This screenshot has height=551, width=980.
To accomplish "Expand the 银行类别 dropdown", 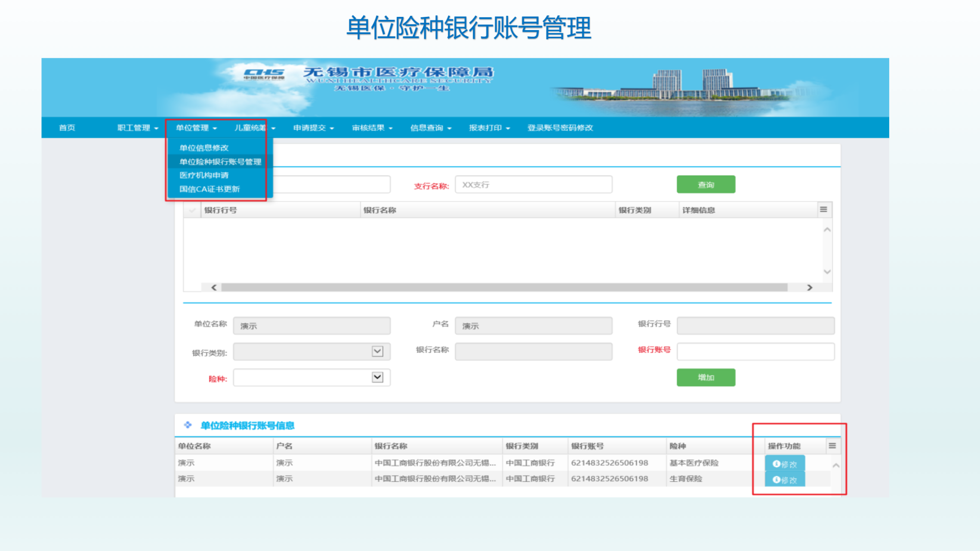I will (377, 352).
